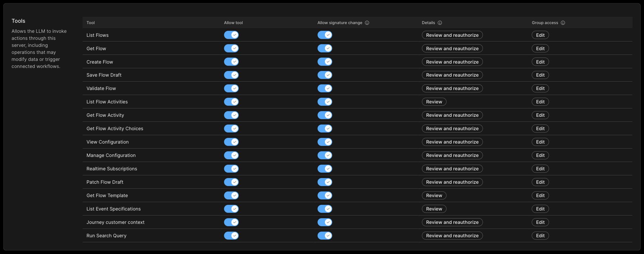Image resolution: width=644 pixels, height=254 pixels.
Task: Toggle signature change for Realtime Subscriptions
Action: click(325, 169)
